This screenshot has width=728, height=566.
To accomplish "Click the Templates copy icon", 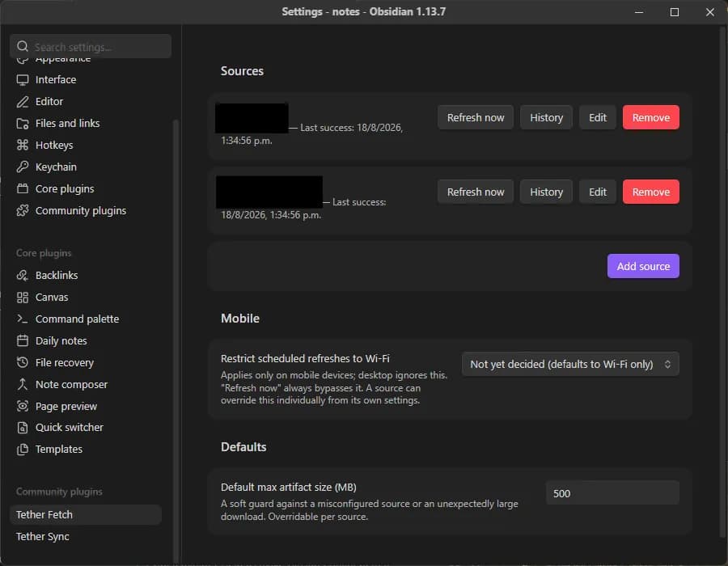I will point(23,450).
